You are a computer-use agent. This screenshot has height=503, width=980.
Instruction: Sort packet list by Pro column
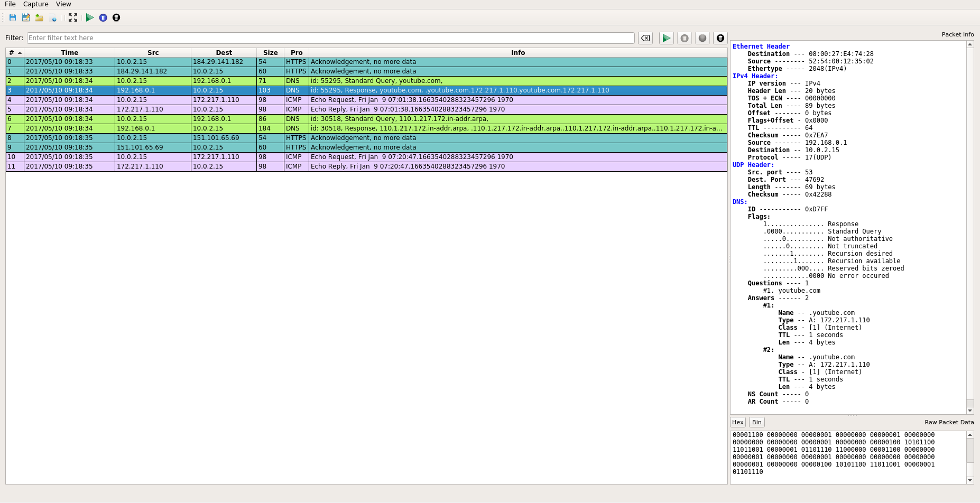coord(297,53)
